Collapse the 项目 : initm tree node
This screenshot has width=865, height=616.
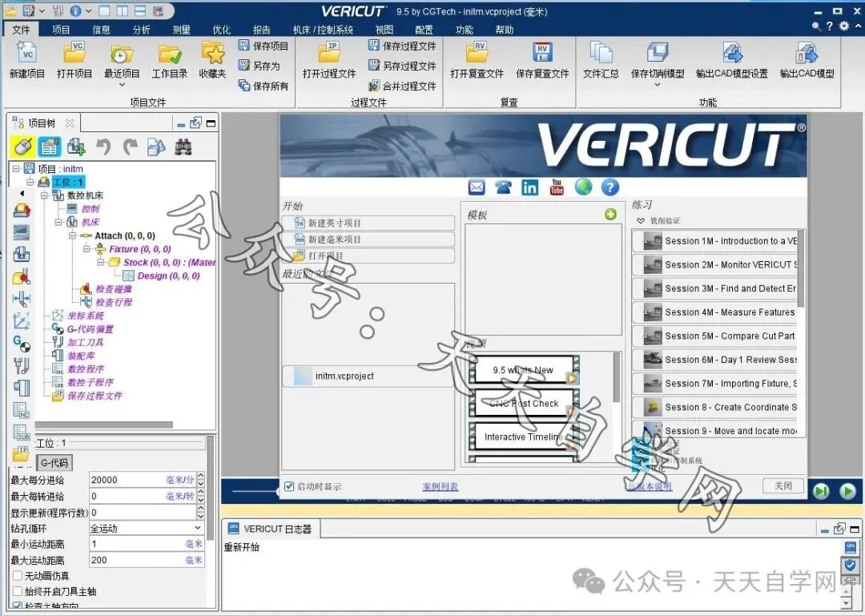pyautogui.click(x=17, y=169)
